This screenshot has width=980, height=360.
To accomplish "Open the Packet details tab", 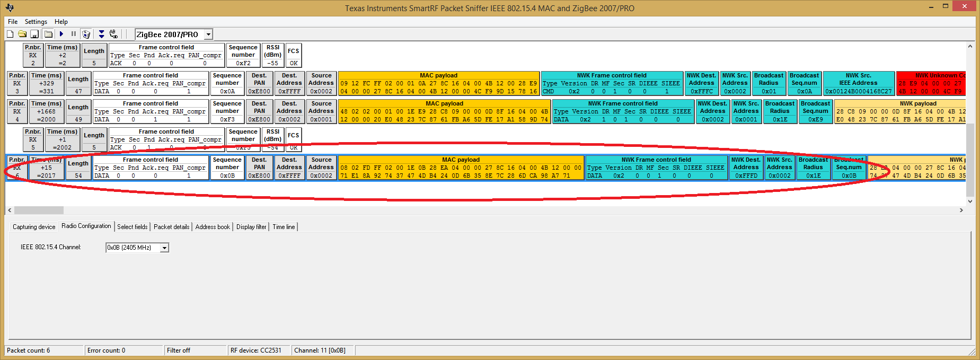I will click(171, 227).
